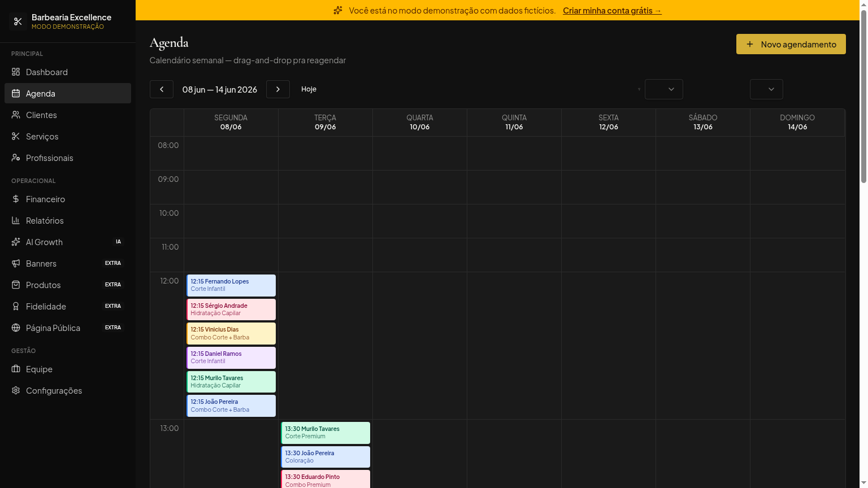
Task: Click the Sábado 13/06 column header
Action: click(x=703, y=122)
